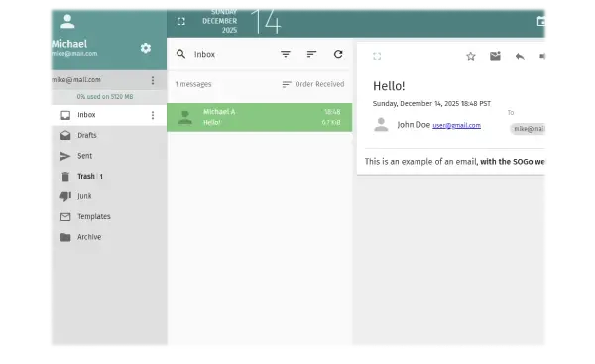Open the Sent folder

pos(109,156)
